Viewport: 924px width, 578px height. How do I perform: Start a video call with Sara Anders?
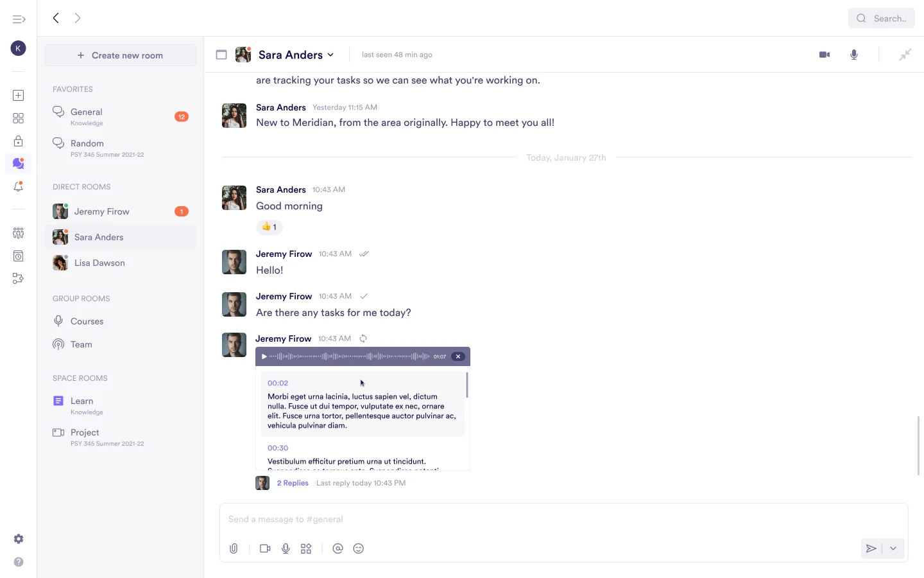click(825, 55)
